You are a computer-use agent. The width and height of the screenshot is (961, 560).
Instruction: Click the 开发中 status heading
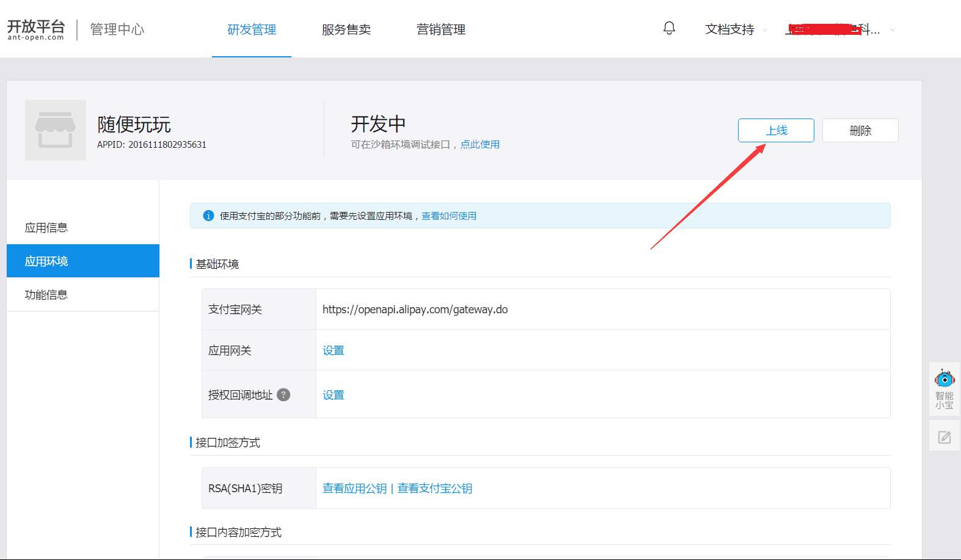pyautogui.click(x=378, y=124)
